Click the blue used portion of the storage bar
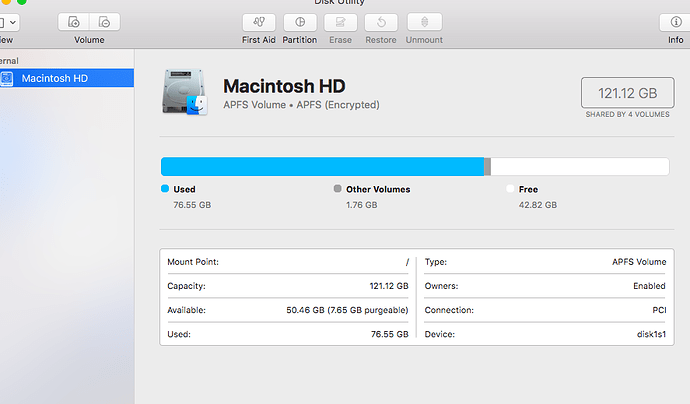The image size is (690, 404). pyautogui.click(x=323, y=167)
